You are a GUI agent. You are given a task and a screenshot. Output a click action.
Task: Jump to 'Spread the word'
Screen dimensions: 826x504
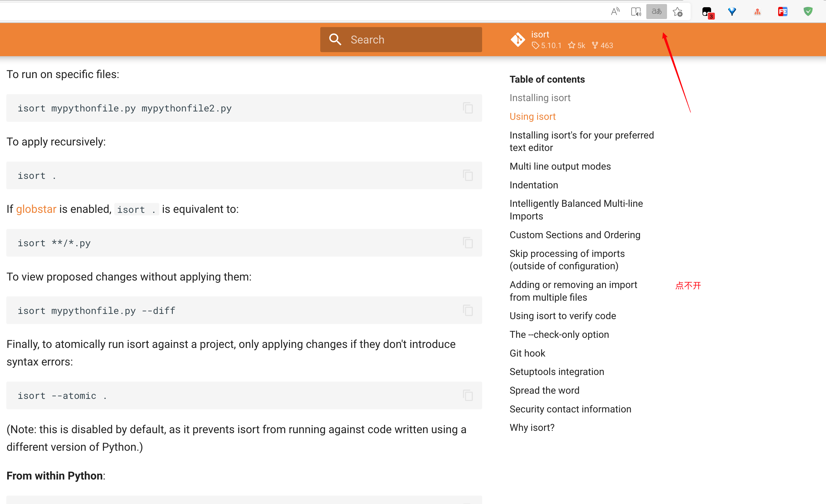(544, 391)
